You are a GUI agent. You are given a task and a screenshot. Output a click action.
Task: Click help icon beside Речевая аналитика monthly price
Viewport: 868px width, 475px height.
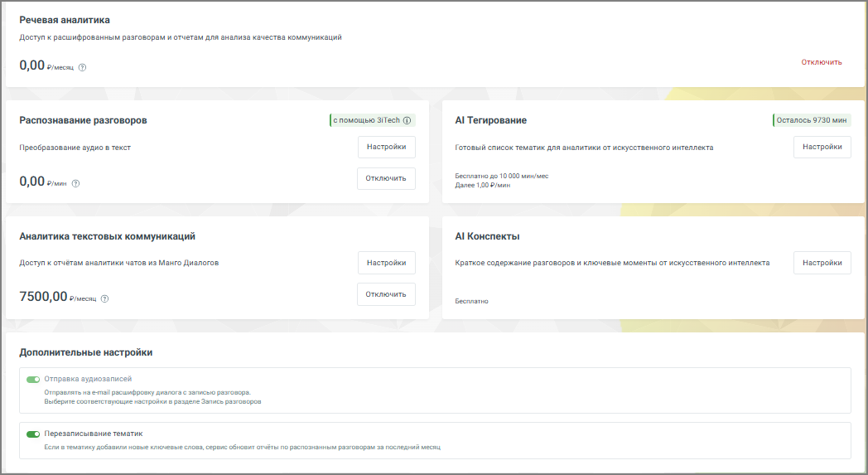(82, 67)
